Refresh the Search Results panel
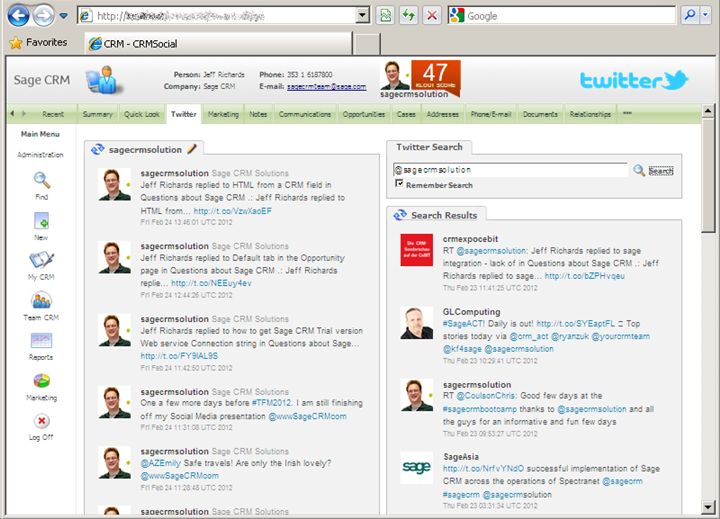Screen dimensions: 720x519 point(400,215)
